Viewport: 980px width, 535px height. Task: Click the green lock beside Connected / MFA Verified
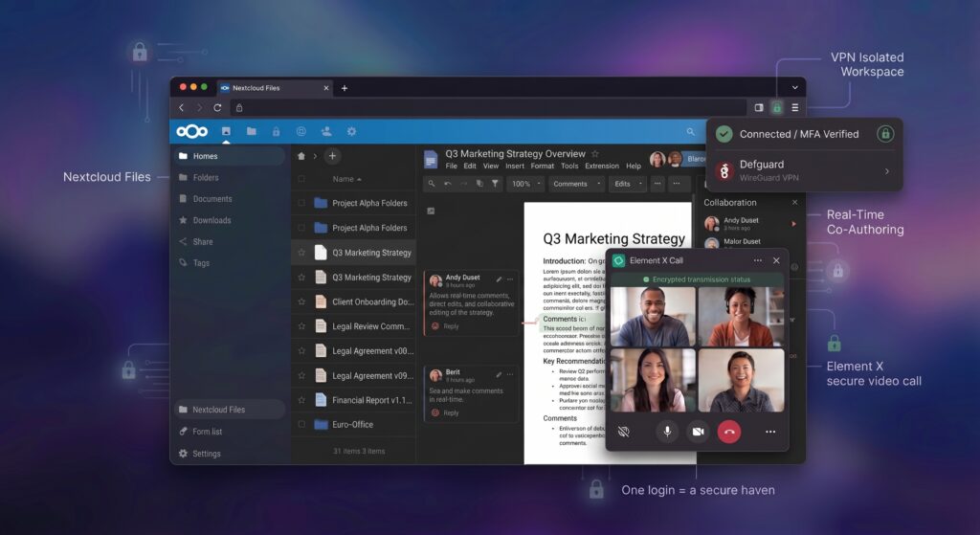pyautogui.click(x=884, y=134)
